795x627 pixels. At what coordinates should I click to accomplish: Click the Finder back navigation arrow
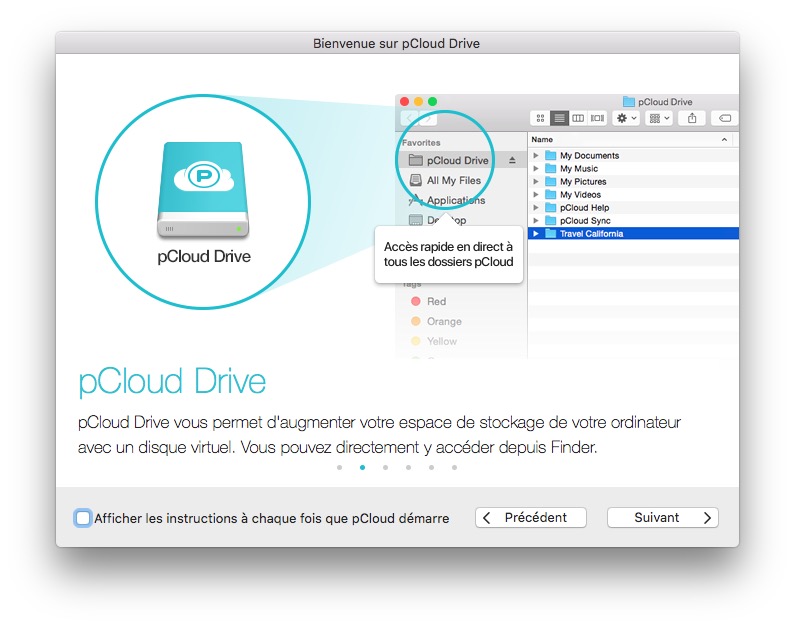coord(409,119)
